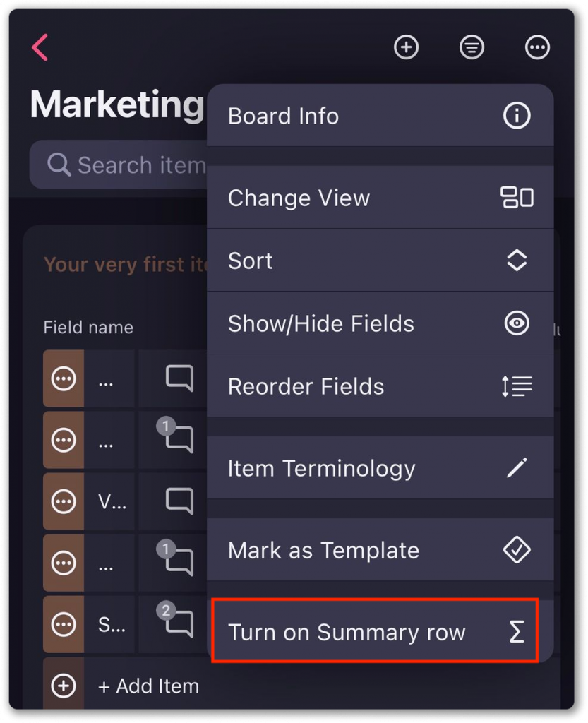
Task: Click the Reorder Fields list icon
Action: click(516, 386)
